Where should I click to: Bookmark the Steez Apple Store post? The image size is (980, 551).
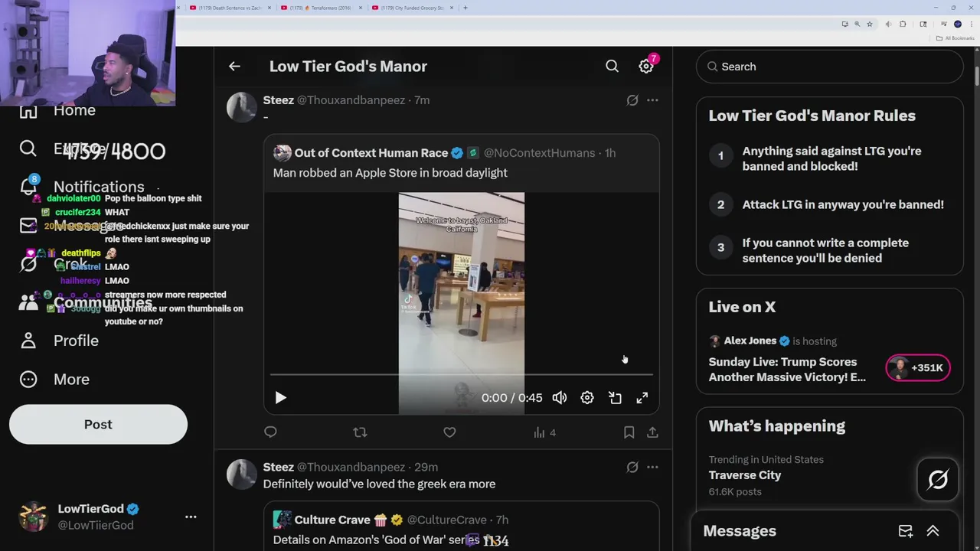[629, 432]
